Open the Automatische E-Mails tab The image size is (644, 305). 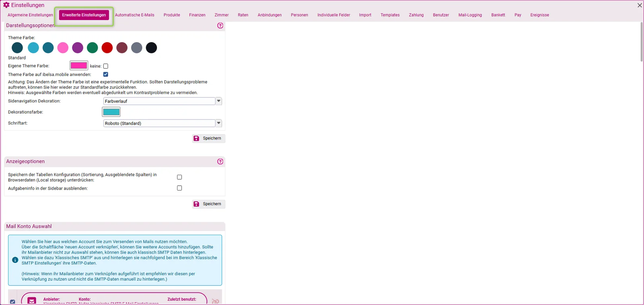(134, 15)
